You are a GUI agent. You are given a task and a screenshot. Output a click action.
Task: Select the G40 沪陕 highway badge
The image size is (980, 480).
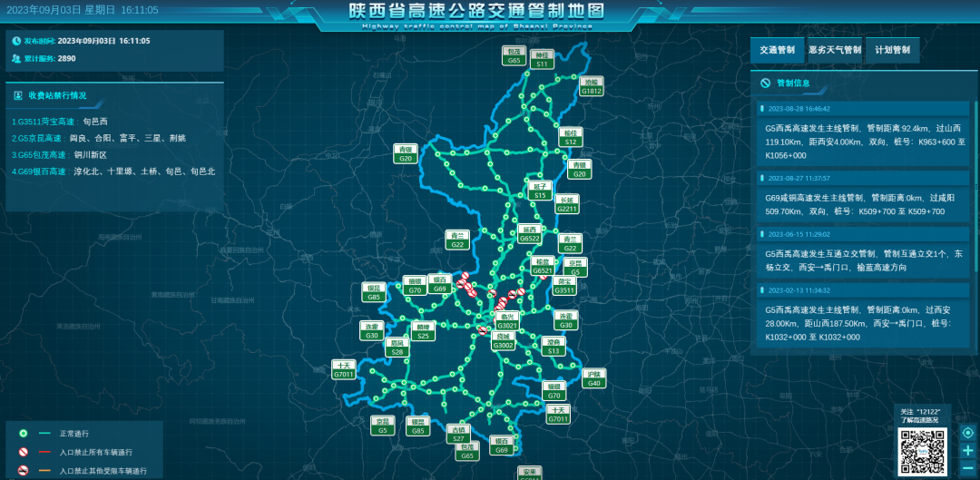point(594,378)
